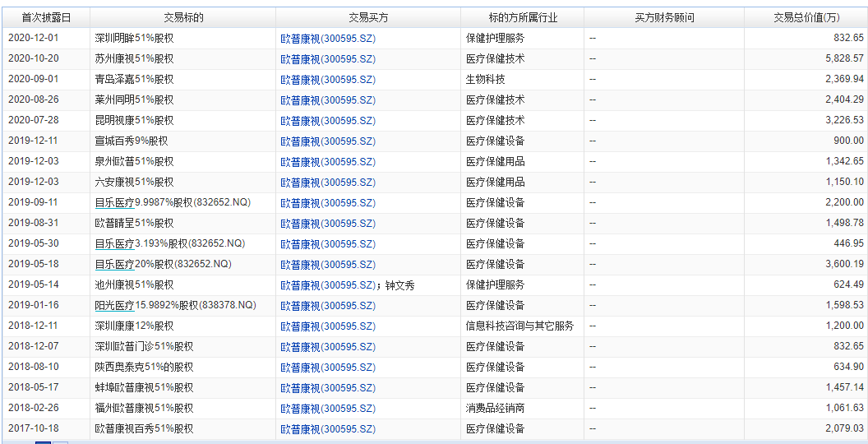Select the value 2,369.94
This screenshot has height=444, width=868.
tap(844, 79)
